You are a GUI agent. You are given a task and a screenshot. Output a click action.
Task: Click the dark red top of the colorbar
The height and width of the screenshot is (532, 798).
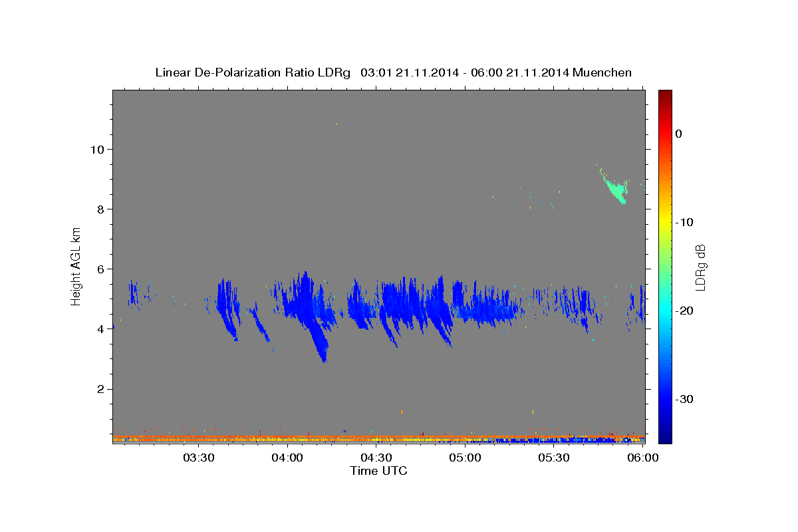665,96
